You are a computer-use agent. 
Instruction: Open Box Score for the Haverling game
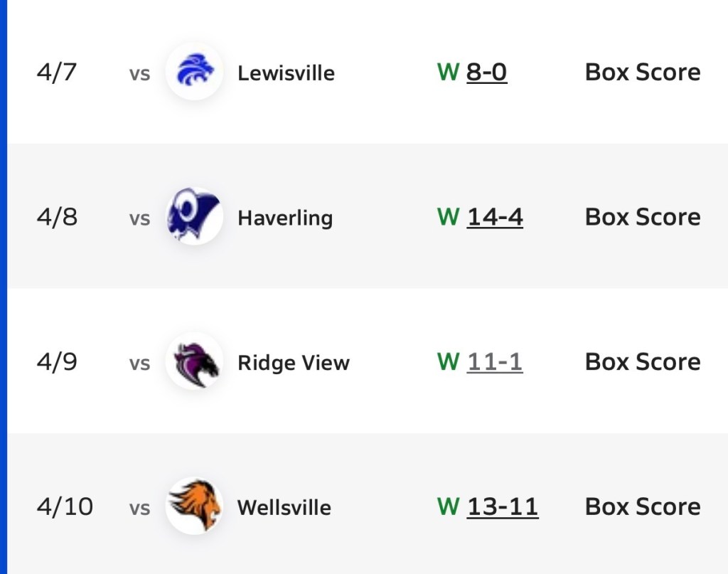click(643, 217)
